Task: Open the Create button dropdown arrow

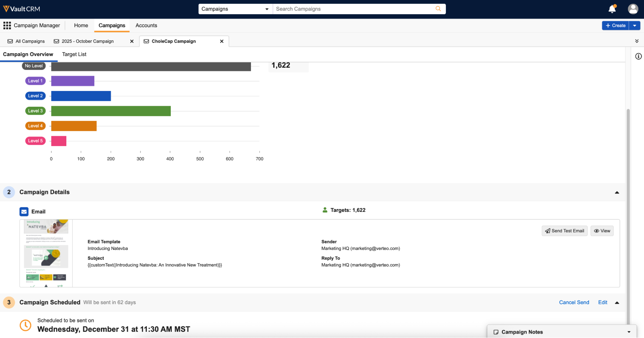Action: [634, 25]
